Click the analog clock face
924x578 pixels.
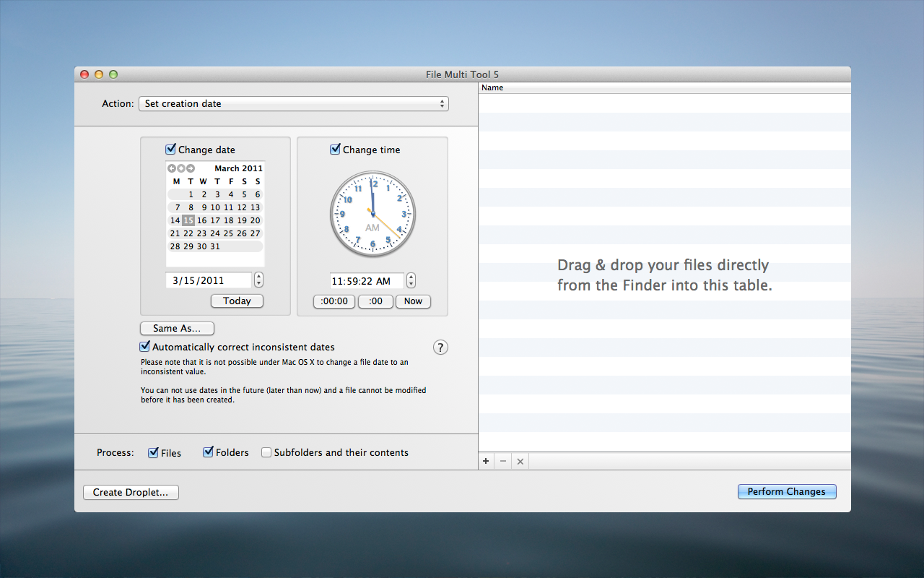click(x=372, y=214)
